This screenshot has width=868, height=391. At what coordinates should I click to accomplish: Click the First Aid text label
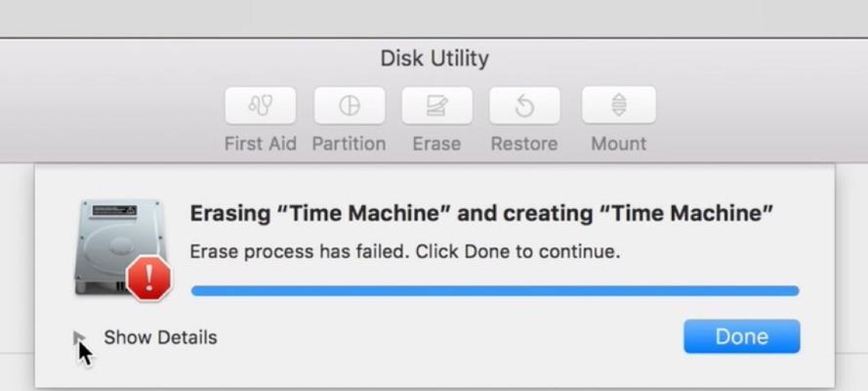260,144
